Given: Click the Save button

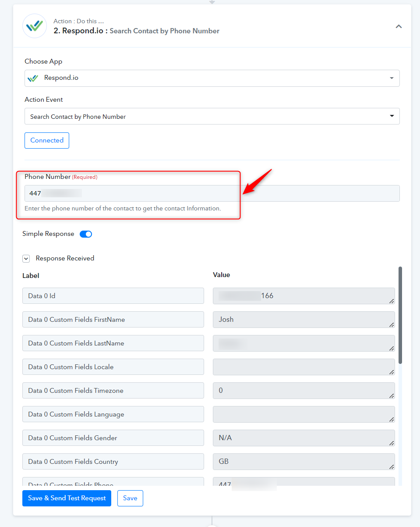Looking at the screenshot, I should 130,498.
